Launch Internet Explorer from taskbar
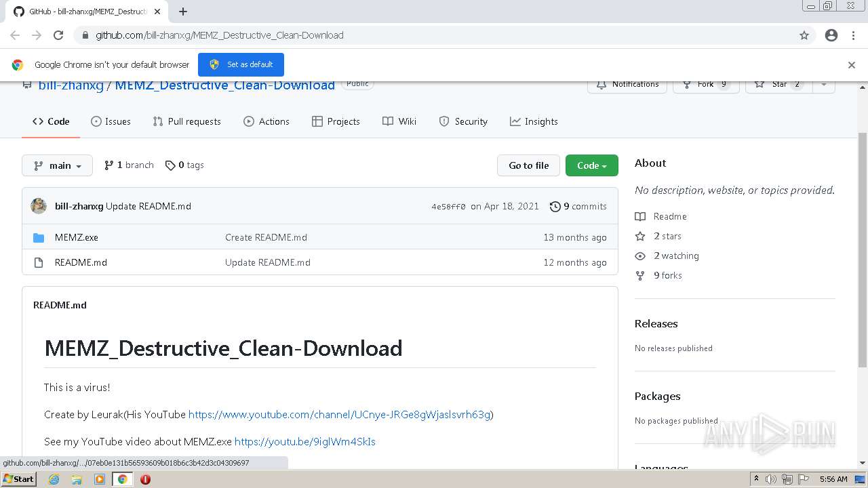The height and width of the screenshot is (488, 868). coord(54,479)
